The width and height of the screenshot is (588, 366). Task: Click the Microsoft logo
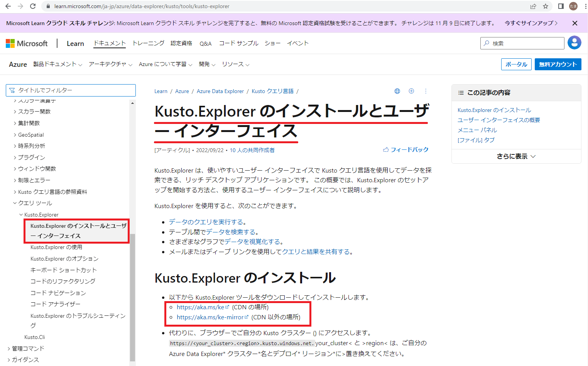pos(27,43)
